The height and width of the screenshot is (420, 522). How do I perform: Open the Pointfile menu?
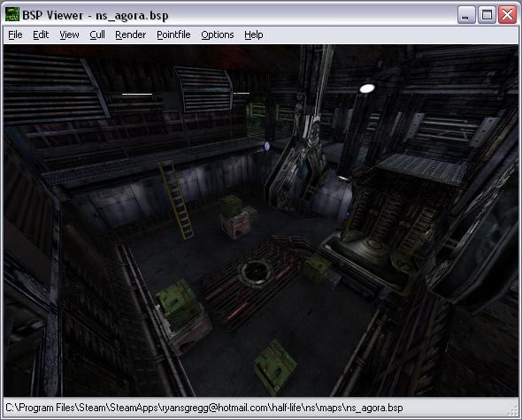[173, 34]
